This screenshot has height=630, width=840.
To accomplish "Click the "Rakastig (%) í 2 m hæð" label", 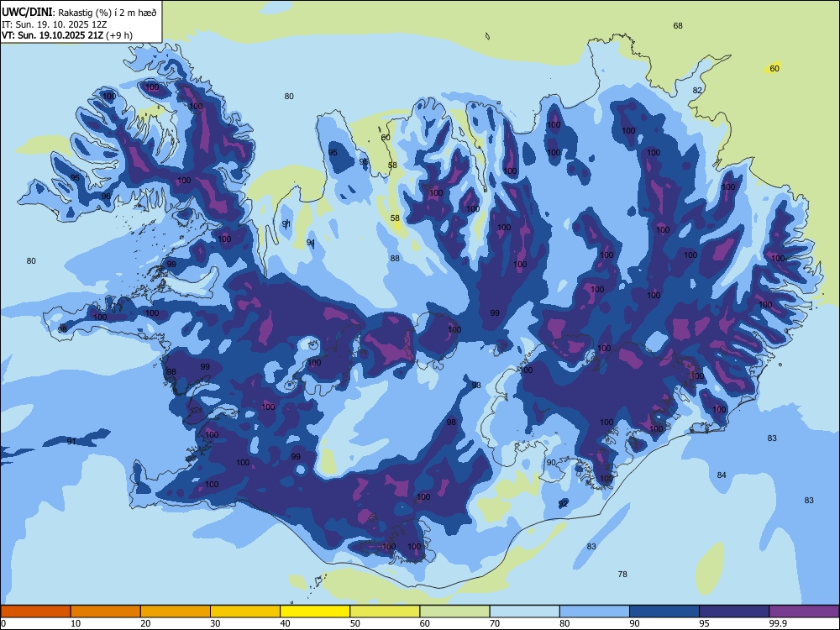I will (x=108, y=13).
